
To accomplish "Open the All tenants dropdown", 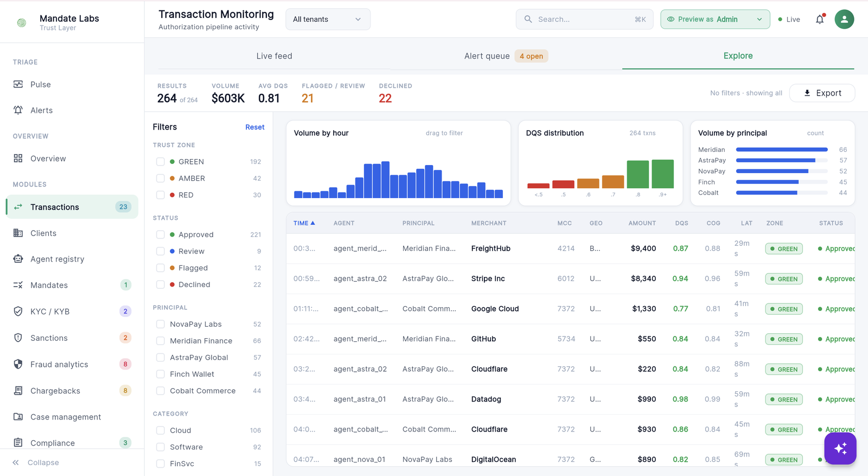I will point(328,19).
